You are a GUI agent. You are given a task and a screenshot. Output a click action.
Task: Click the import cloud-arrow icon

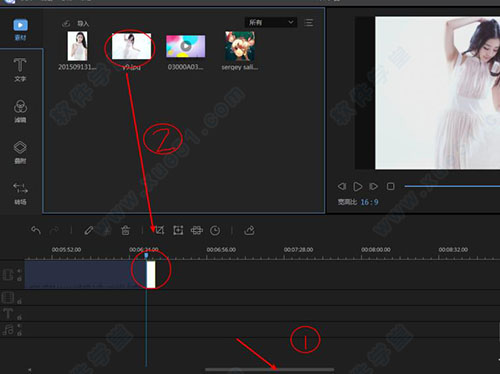click(x=66, y=23)
